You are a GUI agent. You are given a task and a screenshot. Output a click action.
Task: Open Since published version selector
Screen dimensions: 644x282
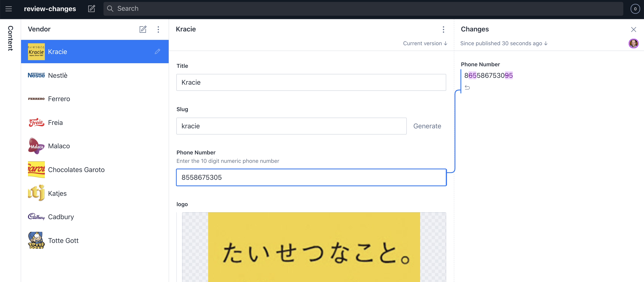click(x=504, y=43)
